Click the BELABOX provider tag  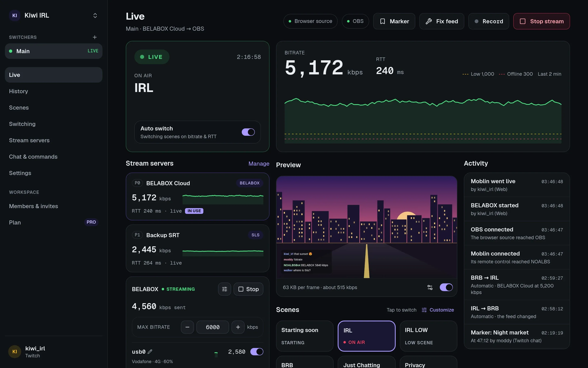tap(249, 183)
